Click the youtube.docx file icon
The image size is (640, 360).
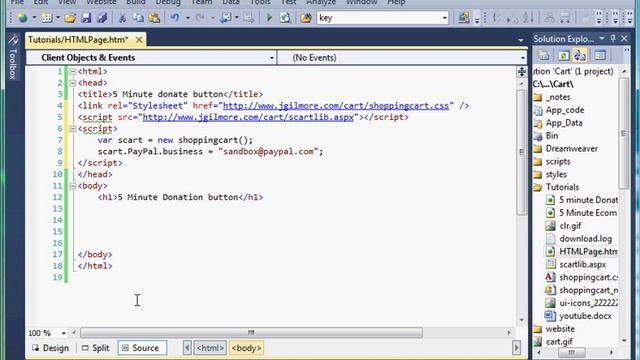click(550, 316)
